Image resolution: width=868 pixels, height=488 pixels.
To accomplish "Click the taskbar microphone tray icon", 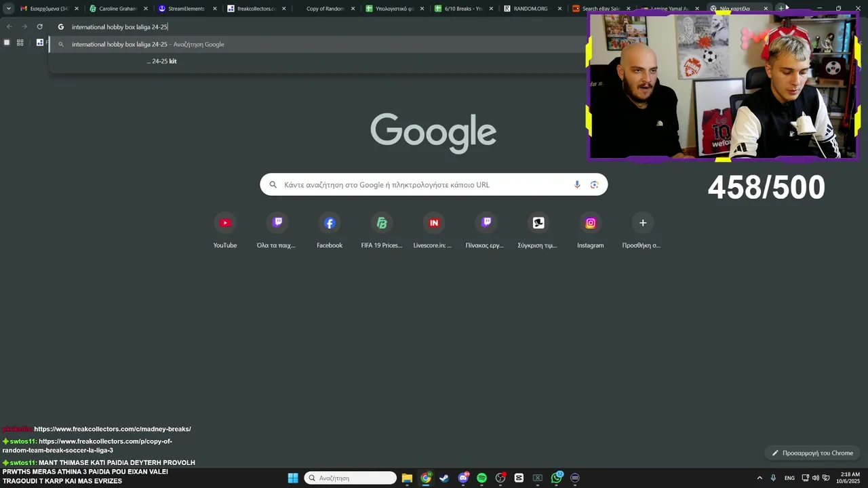I will [x=773, y=478].
